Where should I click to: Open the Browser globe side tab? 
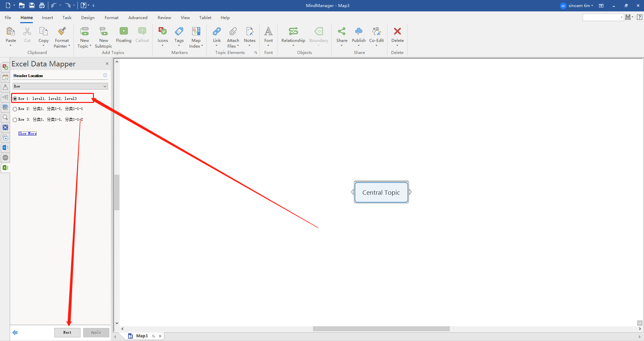pyautogui.click(x=5, y=158)
